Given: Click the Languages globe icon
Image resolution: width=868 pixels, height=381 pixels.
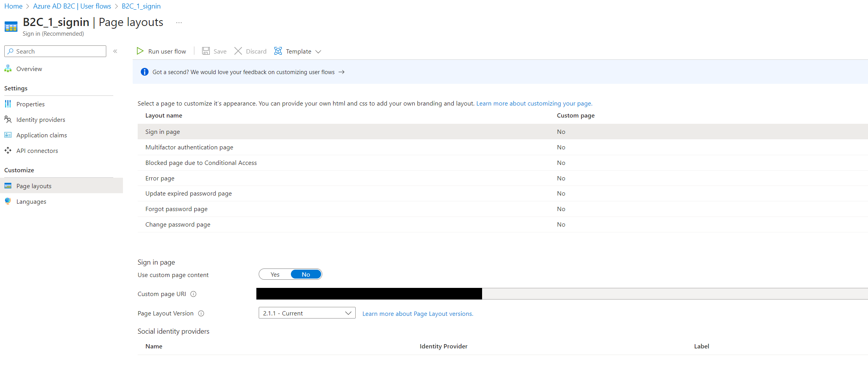Looking at the screenshot, I should coord(8,201).
